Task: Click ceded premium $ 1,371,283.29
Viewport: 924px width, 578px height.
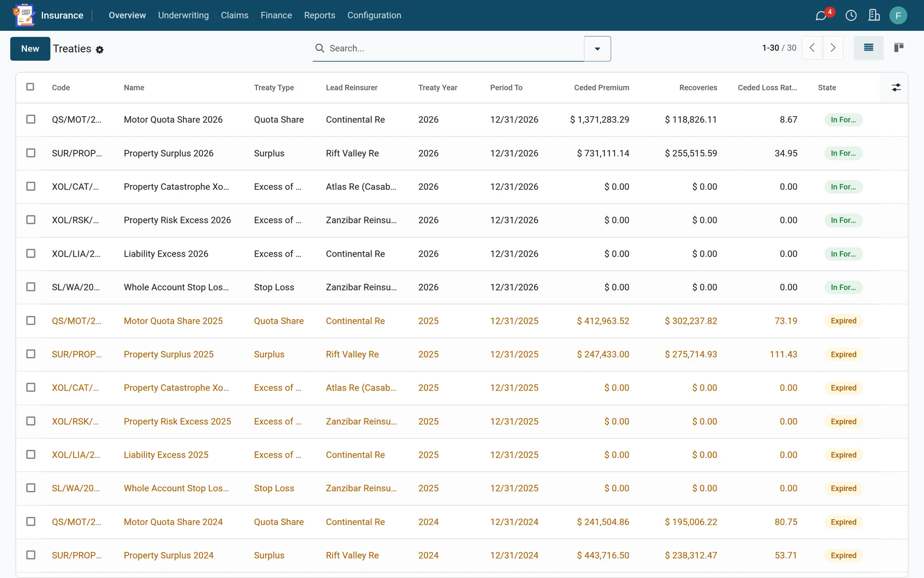Action: [599, 119]
